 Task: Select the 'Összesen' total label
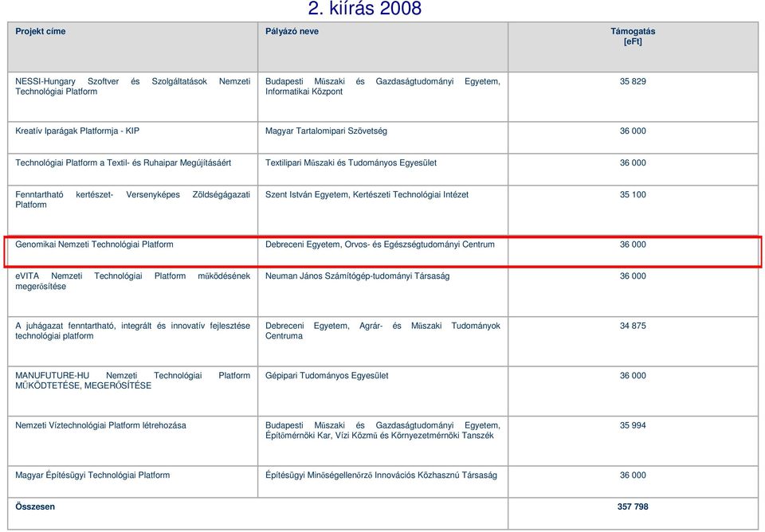tap(35, 507)
